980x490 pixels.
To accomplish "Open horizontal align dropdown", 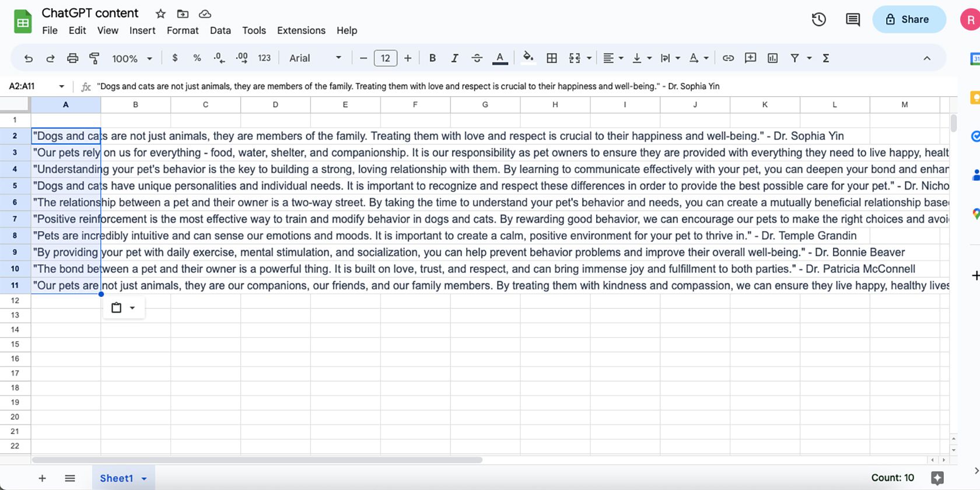I will pos(612,58).
